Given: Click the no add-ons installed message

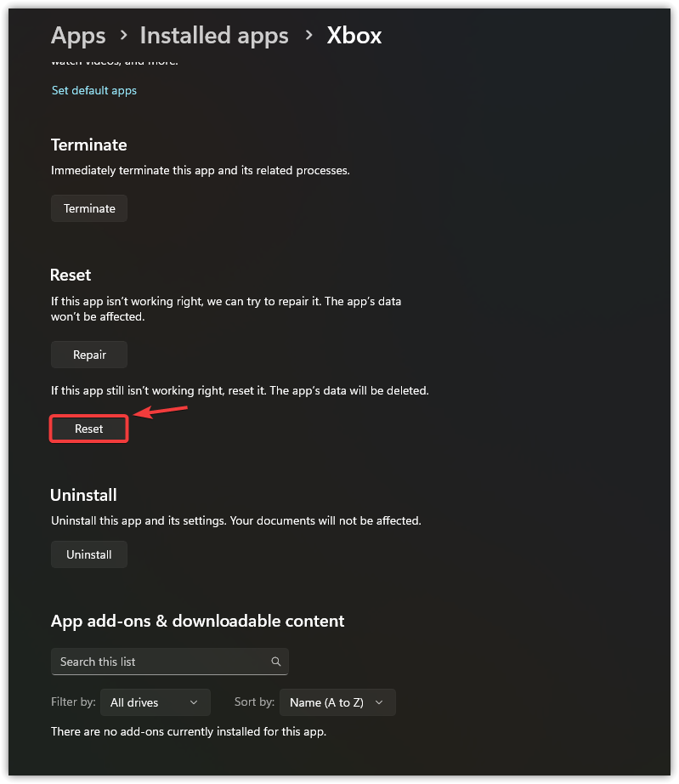Looking at the screenshot, I should 189,731.
